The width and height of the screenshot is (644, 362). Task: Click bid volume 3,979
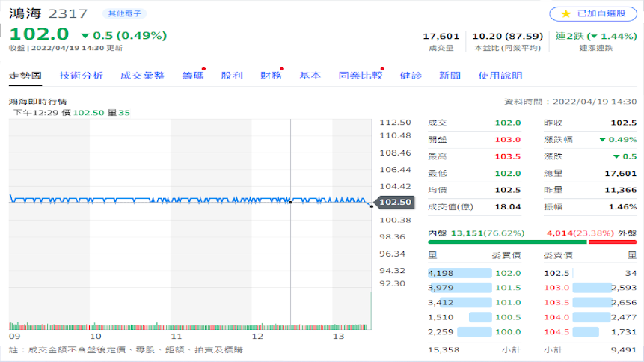pyautogui.click(x=441, y=288)
